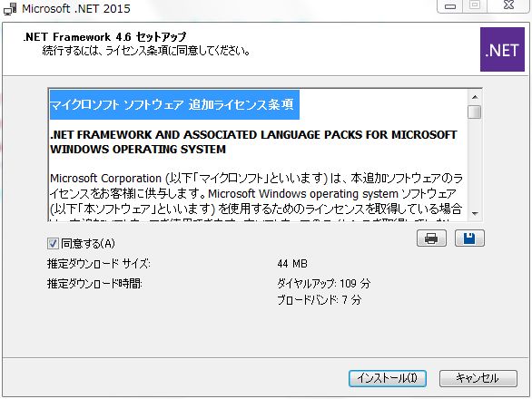Cancel setup with キャンセル button

point(478,378)
